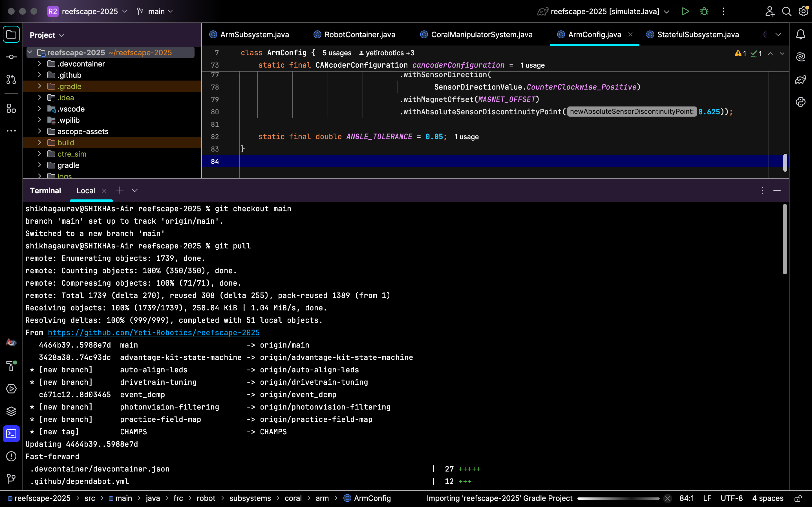The width and height of the screenshot is (812, 507).
Task: Run the simulateJava configuration
Action: tap(685, 11)
